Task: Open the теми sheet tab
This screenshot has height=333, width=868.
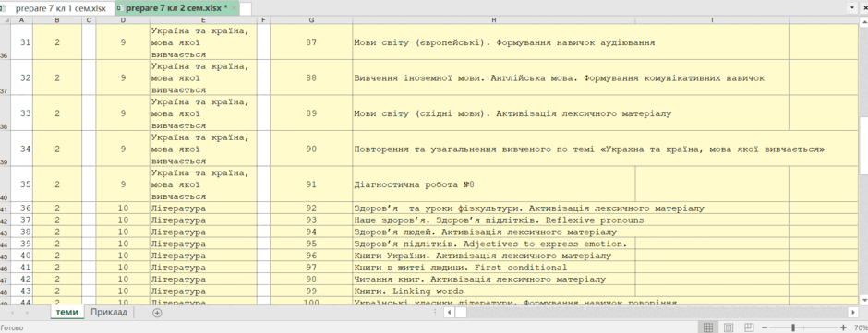Action: 67,312
